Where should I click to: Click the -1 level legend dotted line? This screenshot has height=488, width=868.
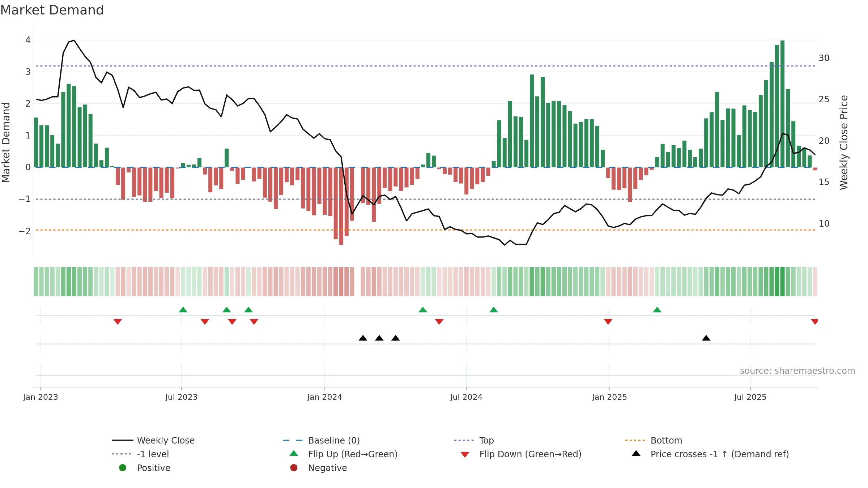122,454
